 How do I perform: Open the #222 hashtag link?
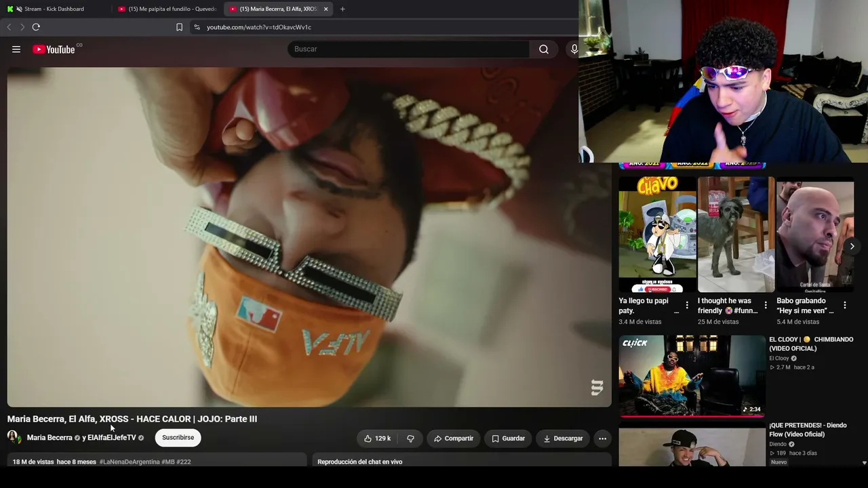coord(184,462)
